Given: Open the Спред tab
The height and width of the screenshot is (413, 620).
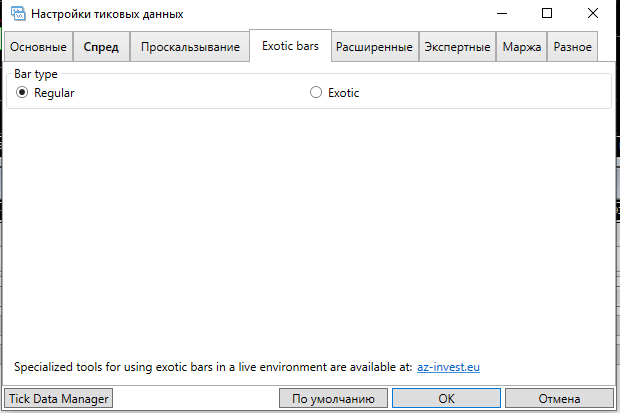Looking at the screenshot, I should (101, 47).
